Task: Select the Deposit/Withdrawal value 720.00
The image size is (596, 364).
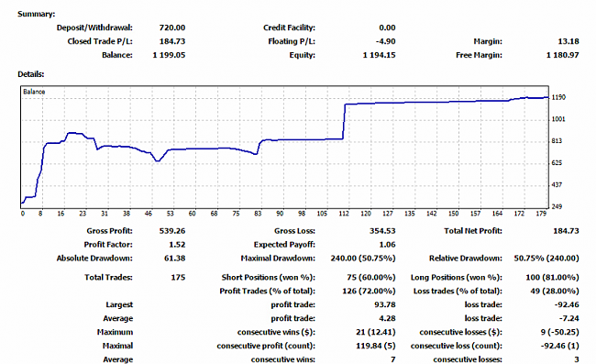Action: click(x=172, y=28)
